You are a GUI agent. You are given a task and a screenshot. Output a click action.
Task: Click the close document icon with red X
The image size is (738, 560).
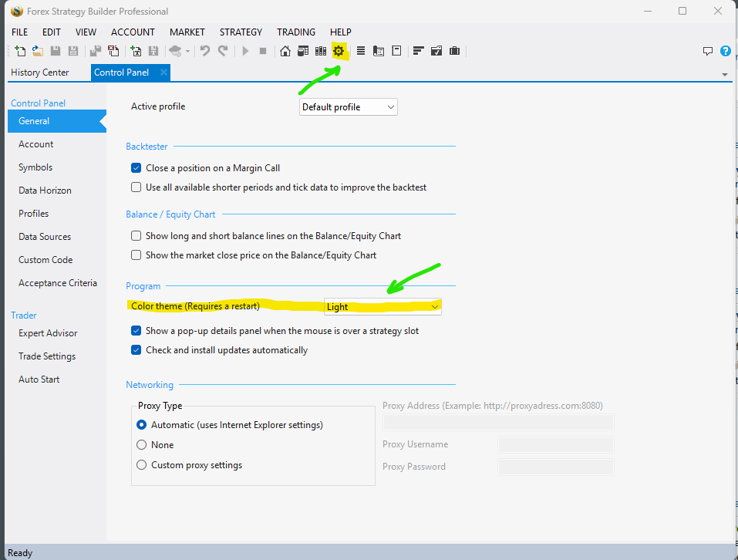click(113, 51)
